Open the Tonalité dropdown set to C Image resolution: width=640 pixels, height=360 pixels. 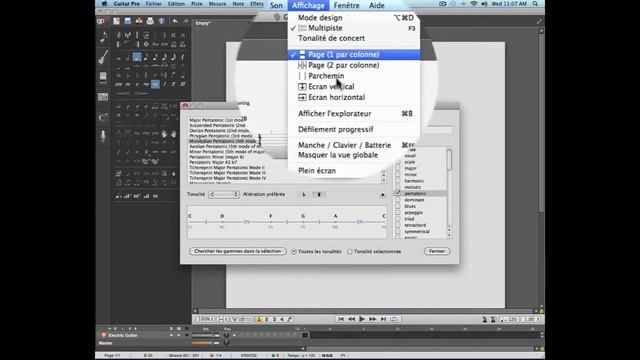pos(224,195)
